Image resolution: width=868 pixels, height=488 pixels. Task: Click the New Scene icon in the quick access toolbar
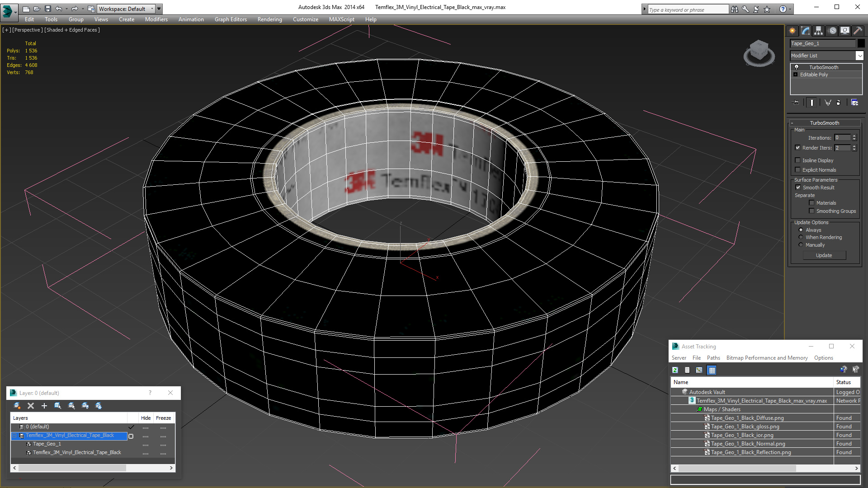click(26, 9)
